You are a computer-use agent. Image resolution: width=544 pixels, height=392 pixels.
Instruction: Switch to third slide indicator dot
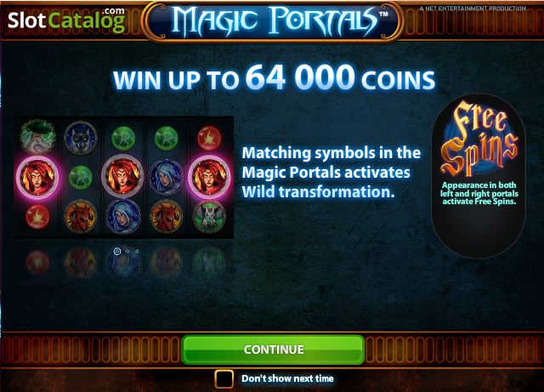[x=137, y=251]
